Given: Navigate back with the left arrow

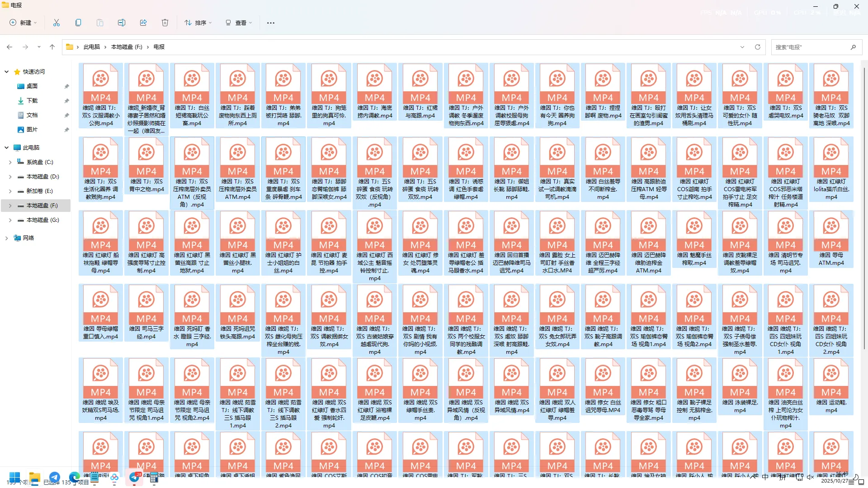Looking at the screenshot, I should [9, 47].
